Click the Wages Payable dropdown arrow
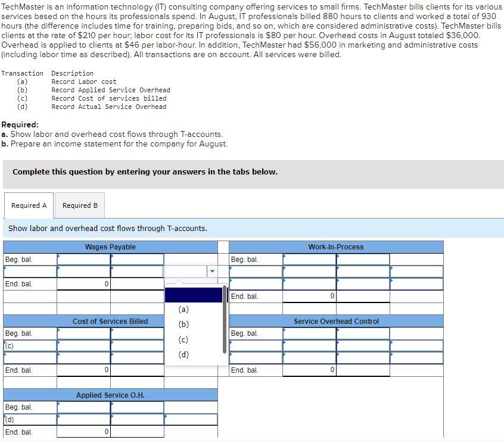The image size is (504, 443). pos(212,272)
